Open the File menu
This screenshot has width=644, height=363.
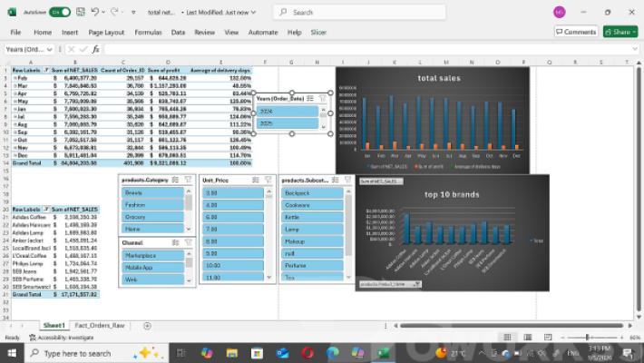[15, 32]
